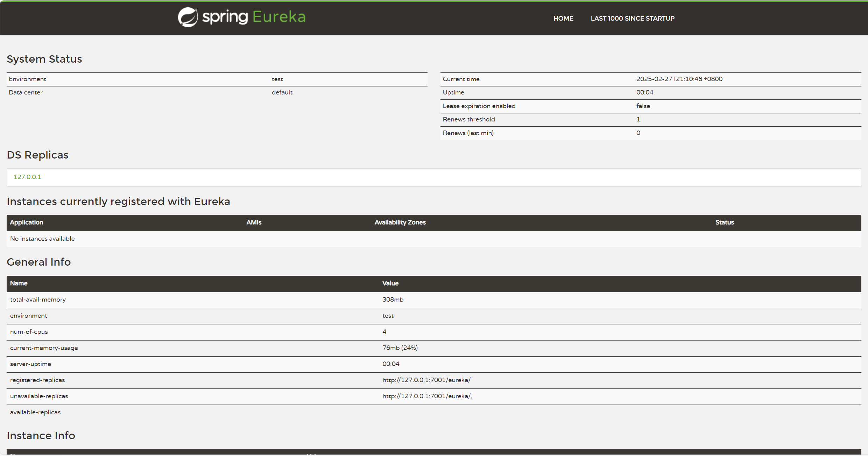
Task: Select the current-memory-usage row name
Action: [x=44, y=348]
